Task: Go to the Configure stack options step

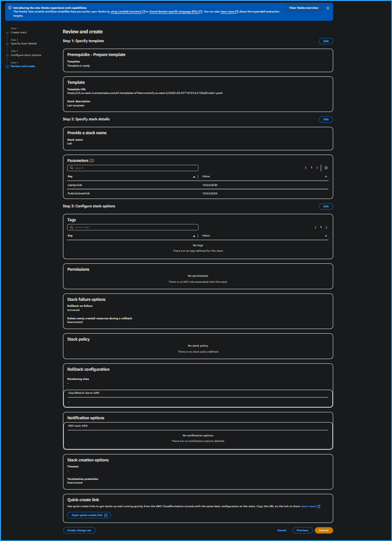Action: (27, 55)
